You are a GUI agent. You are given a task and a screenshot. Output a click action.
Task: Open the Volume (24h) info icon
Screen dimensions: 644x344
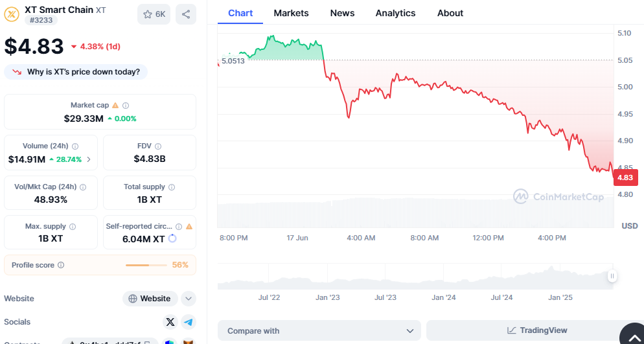coord(75,146)
